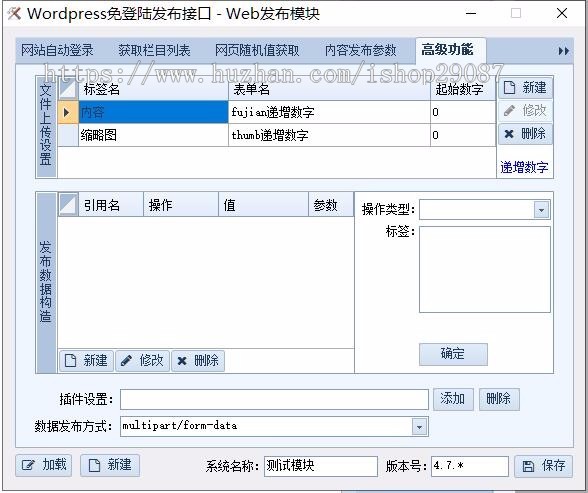
Task: Select the 缩略图 tag row cell
Action: 153,135
